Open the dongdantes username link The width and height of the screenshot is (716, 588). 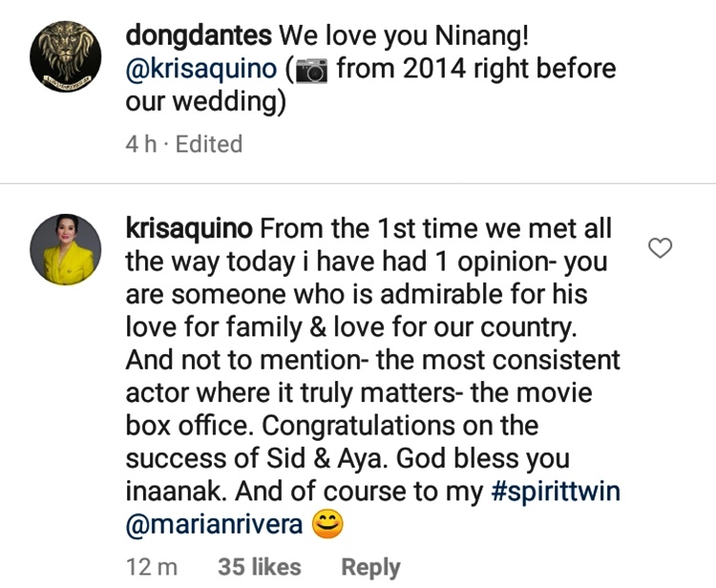pos(198,36)
